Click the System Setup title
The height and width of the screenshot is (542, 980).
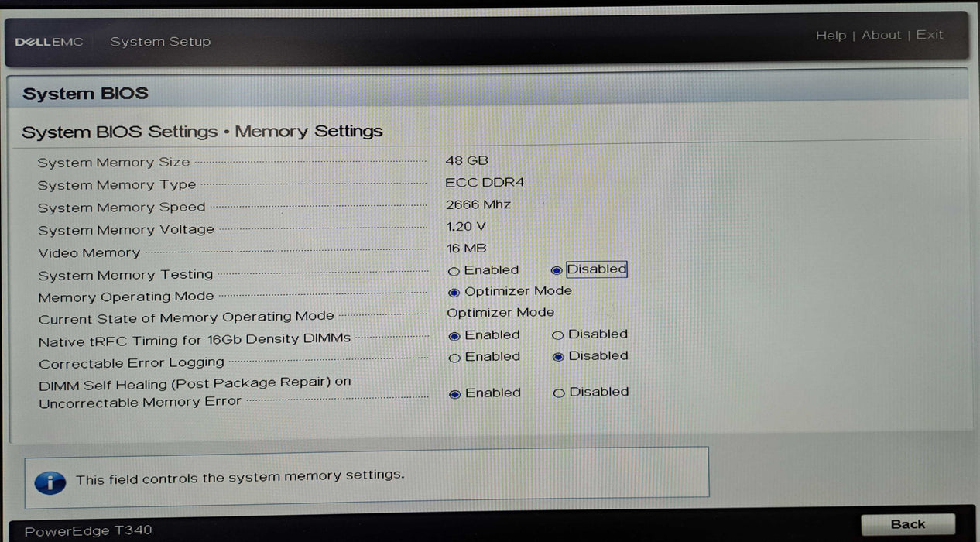(160, 42)
